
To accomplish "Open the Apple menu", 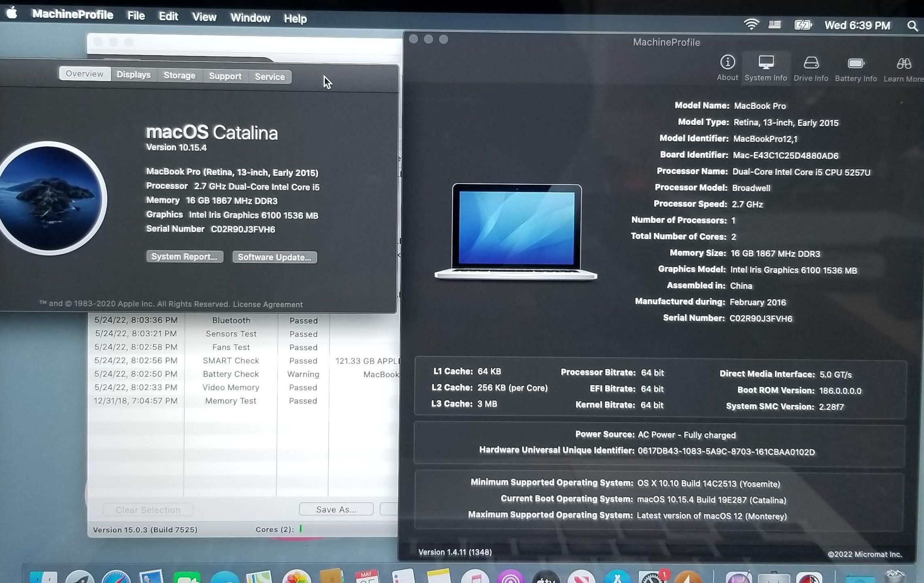I will click(x=12, y=13).
